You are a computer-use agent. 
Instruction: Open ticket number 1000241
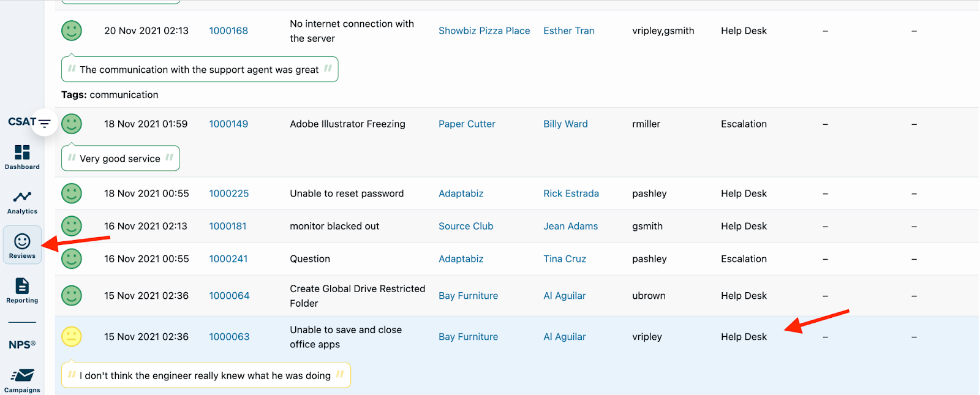point(228,259)
